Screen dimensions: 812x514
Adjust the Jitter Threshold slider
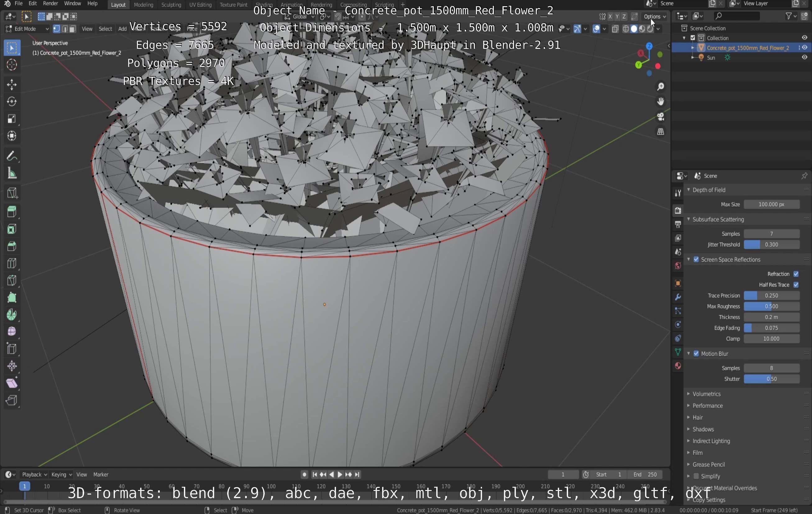772,245
